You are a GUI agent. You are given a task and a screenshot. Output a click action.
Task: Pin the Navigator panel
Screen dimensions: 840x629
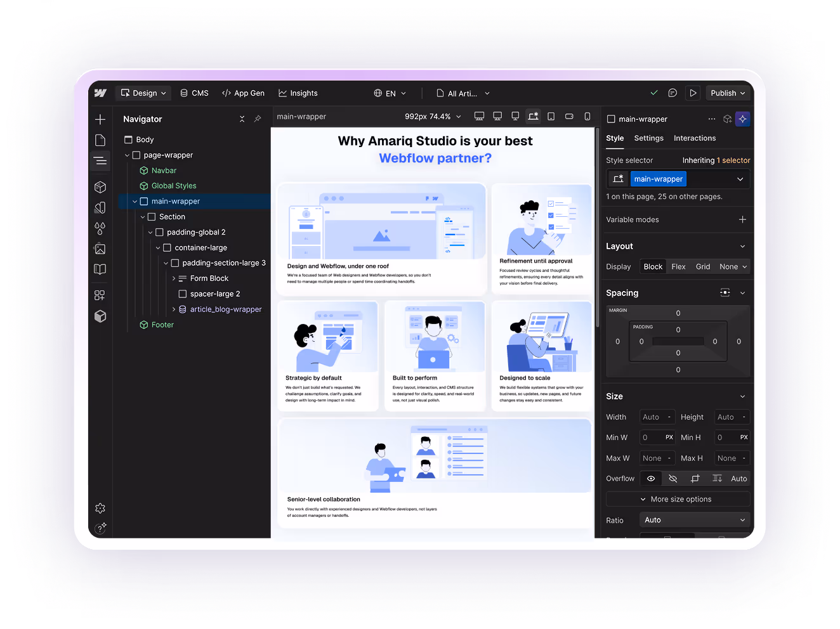click(x=258, y=119)
